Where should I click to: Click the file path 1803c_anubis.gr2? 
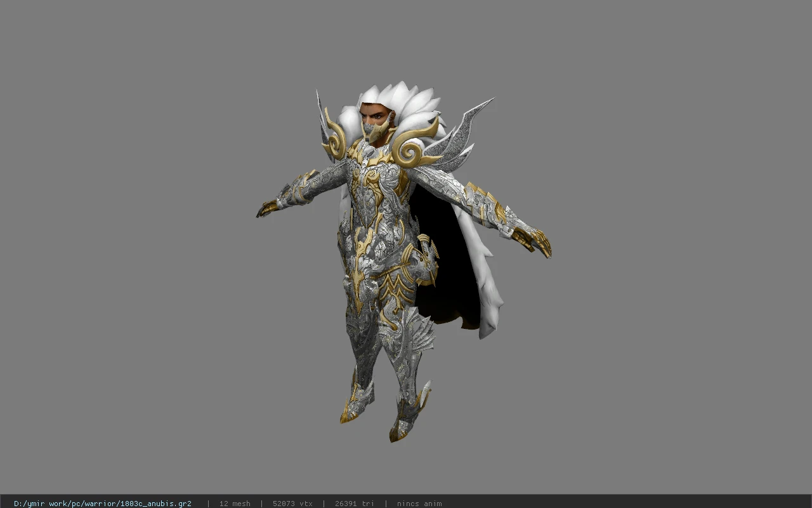tap(103, 504)
